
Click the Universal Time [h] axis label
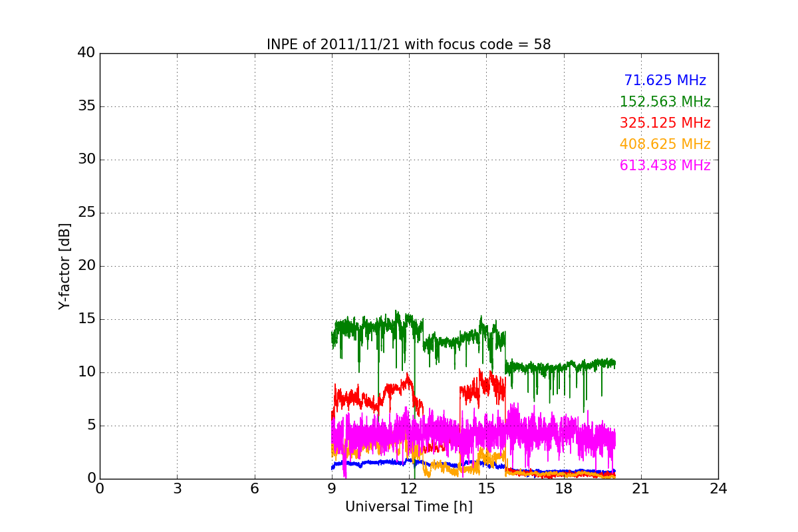click(408, 507)
